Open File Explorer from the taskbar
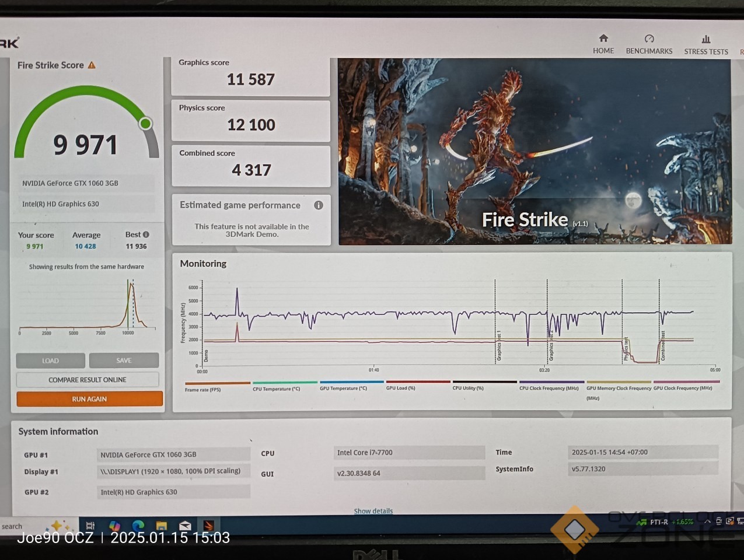Viewport: 744px width, 560px height. click(162, 526)
